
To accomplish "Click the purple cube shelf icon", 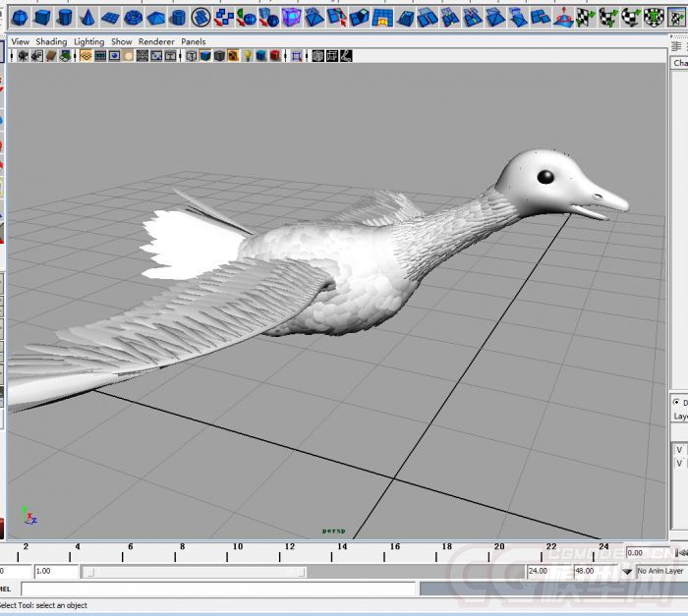I will click(291, 17).
